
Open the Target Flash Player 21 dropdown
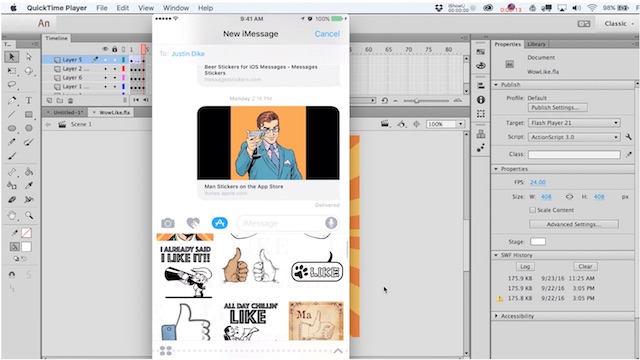[574, 123]
